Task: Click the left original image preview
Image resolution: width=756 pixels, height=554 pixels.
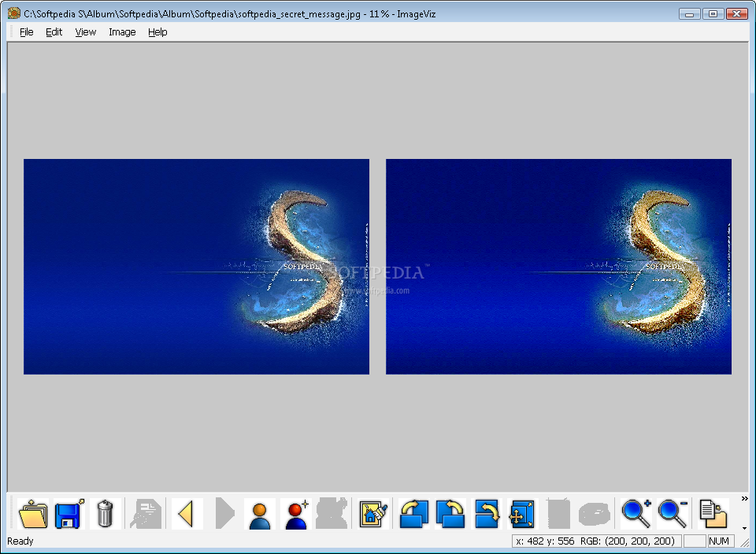Action: [x=196, y=267]
